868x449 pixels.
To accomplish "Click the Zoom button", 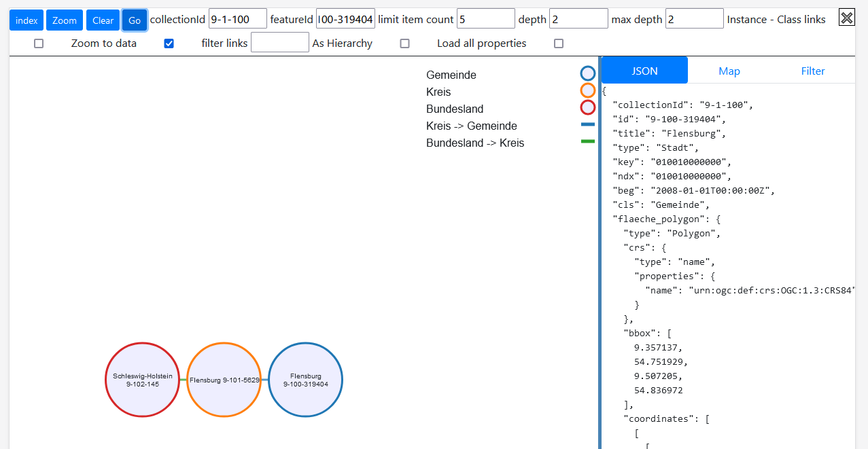I will pos(65,20).
